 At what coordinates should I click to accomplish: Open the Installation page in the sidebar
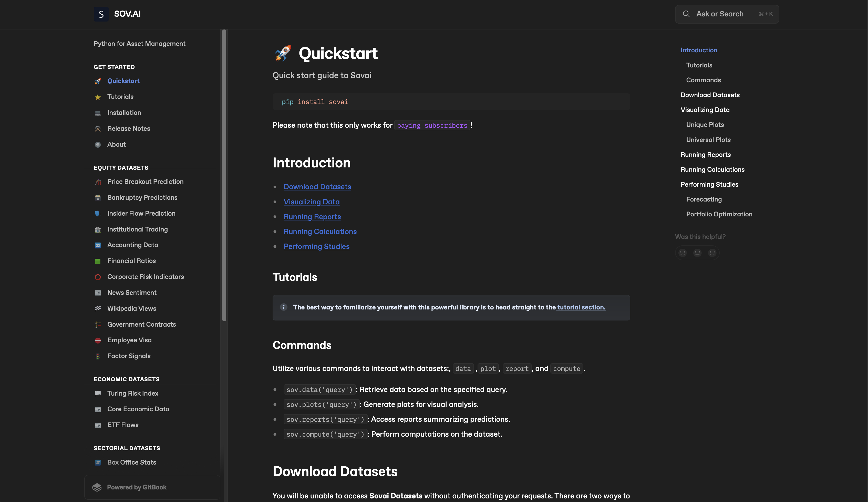pyautogui.click(x=124, y=113)
